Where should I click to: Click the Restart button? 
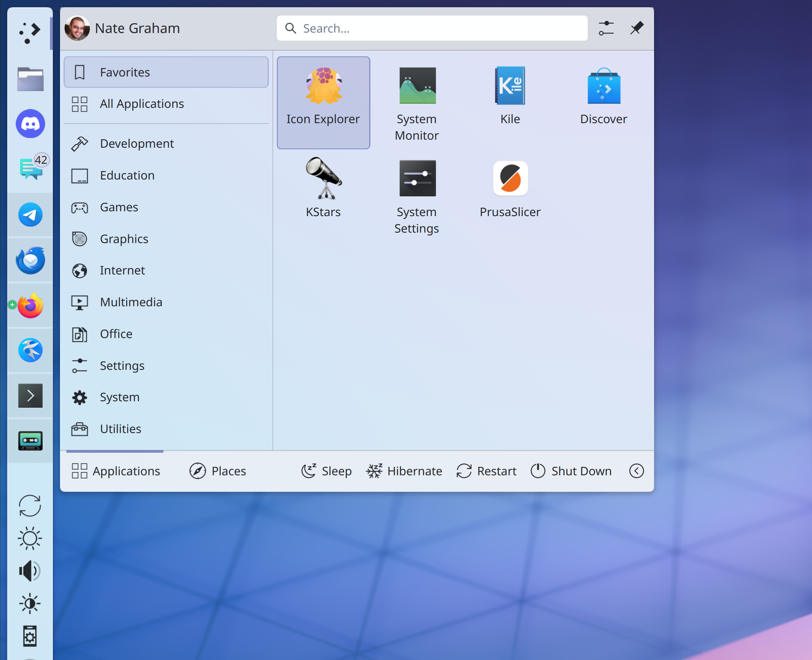486,471
